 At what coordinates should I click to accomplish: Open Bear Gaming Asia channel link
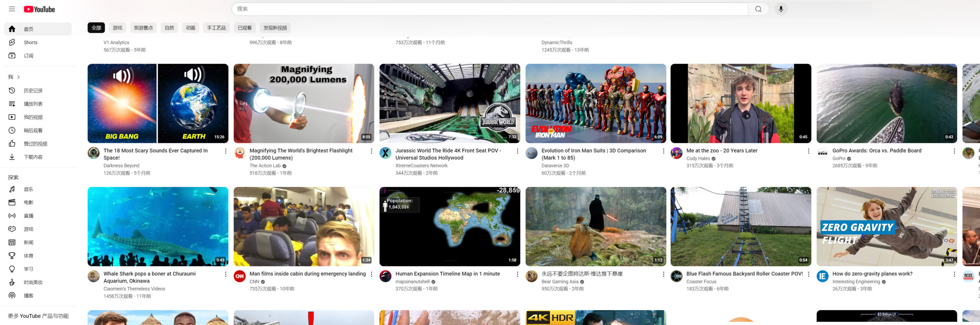coord(560,282)
